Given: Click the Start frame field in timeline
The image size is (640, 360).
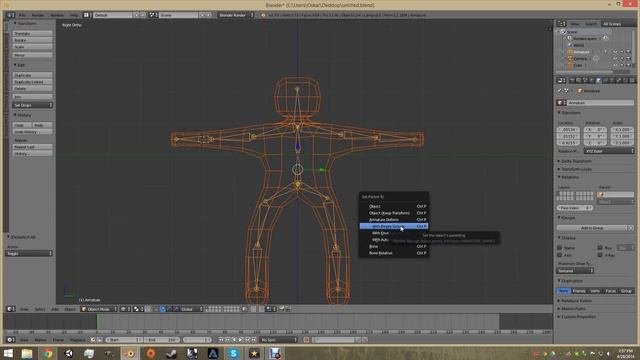Looking at the screenshot, I should (x=124, y=340).
